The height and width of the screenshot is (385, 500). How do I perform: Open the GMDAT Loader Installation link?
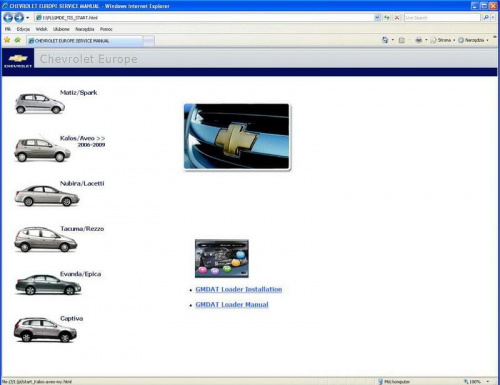pos(239,289)
